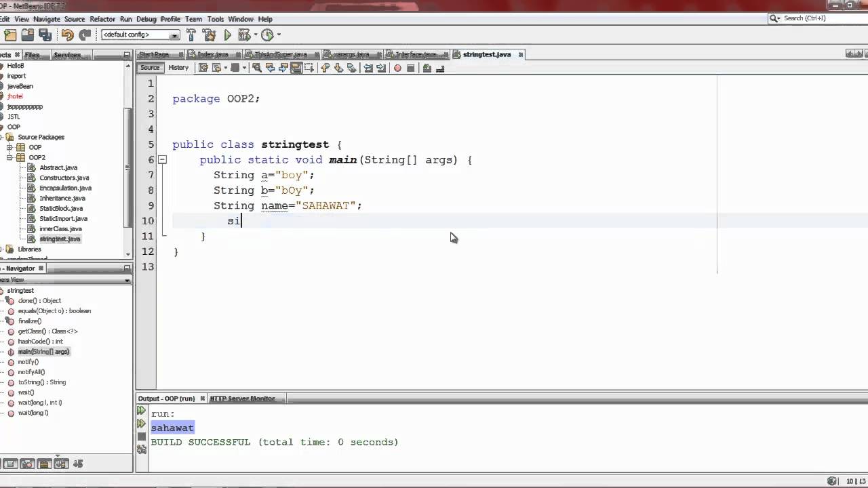Open Profile Project dropdown arrow
The image size is (868, 488).
[278, 35]
